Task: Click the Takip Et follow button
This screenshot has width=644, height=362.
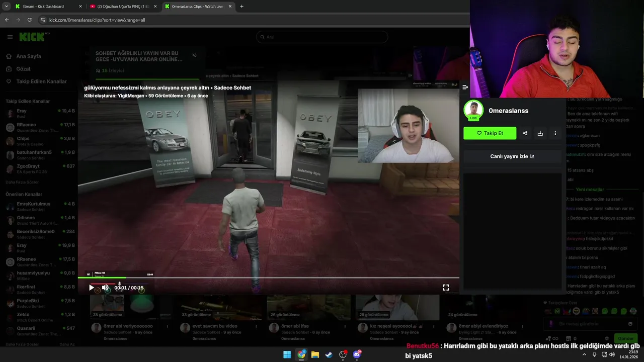Action: coord(490,133)
